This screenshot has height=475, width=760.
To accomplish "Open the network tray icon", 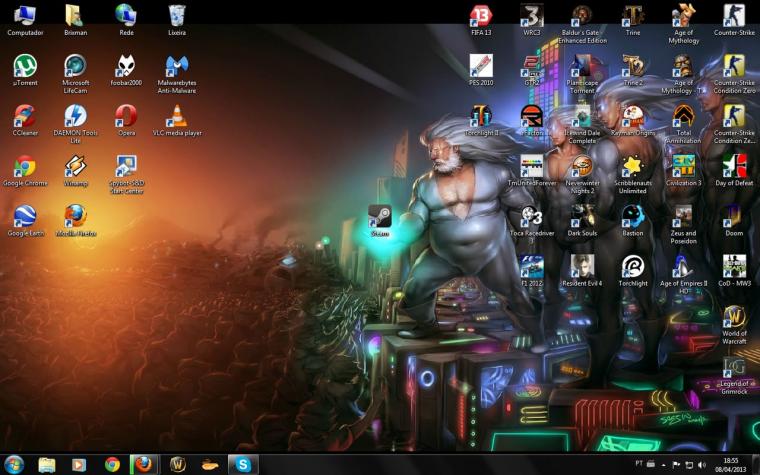I will (x=689, y=465).
